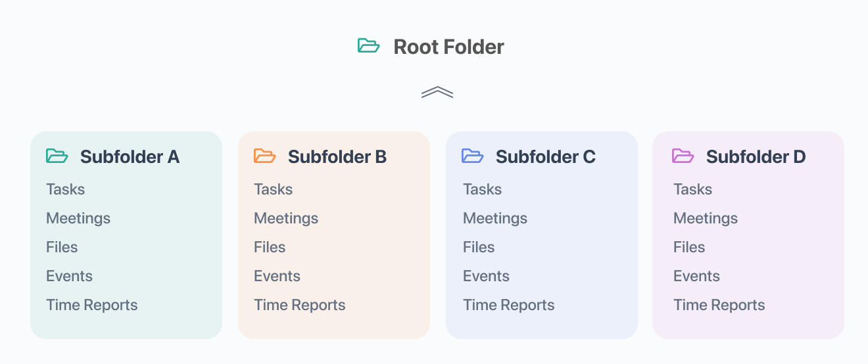This screenshot has width=868, height=364.
Task: Click the teal Subfolder A folder icon
Action: (57, 156)
